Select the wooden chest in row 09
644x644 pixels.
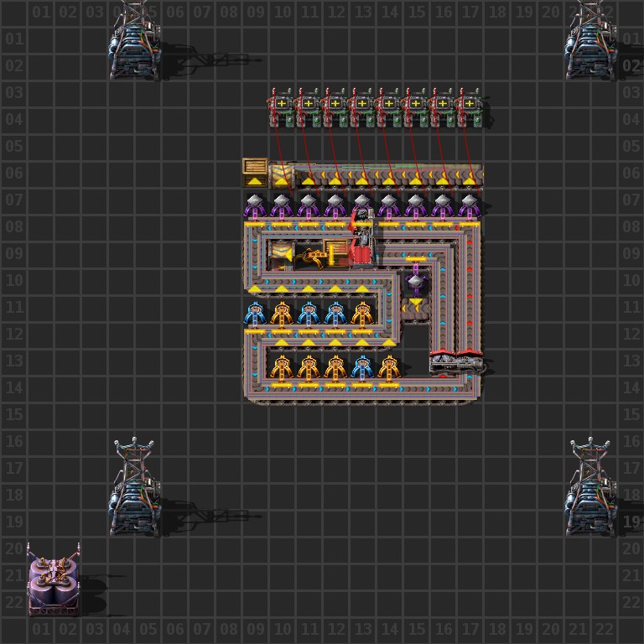pos(337,252)
